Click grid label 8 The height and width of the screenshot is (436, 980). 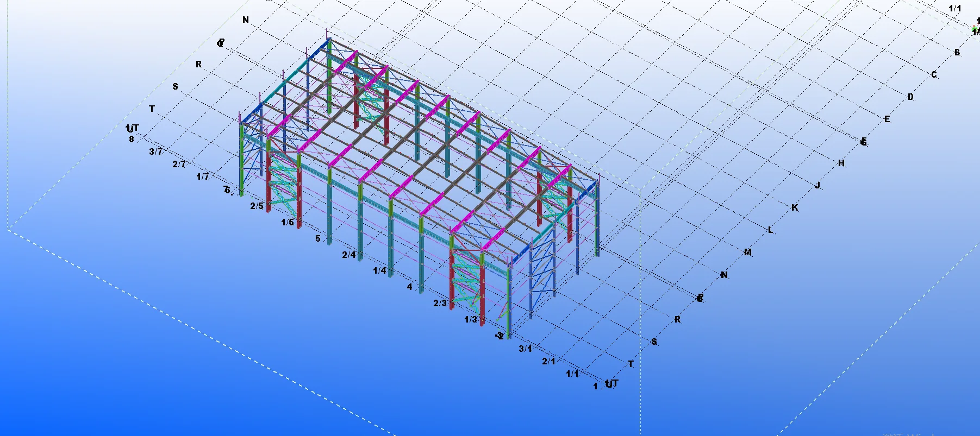coord(132,140)
